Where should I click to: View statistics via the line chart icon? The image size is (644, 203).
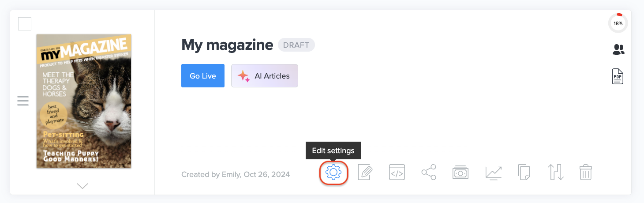click(x=493, y=172)
